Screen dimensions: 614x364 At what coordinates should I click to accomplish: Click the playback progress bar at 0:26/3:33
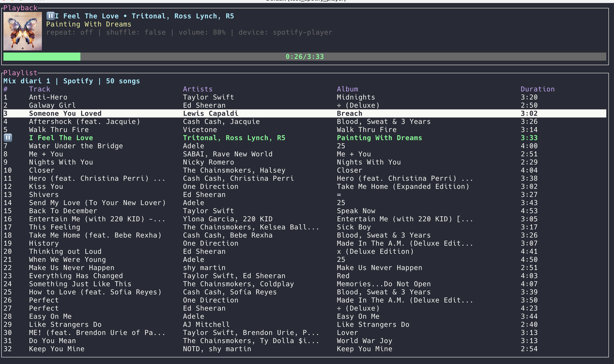[304, 57]
